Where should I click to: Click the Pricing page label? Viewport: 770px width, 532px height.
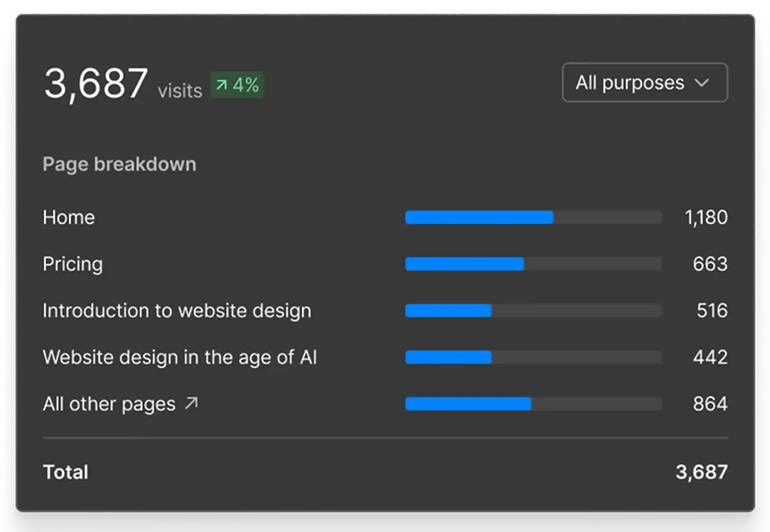tap(72, 264)
